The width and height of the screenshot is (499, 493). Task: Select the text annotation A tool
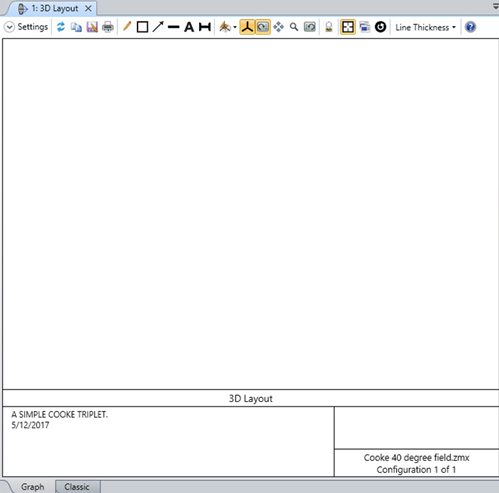pos(189,27)
